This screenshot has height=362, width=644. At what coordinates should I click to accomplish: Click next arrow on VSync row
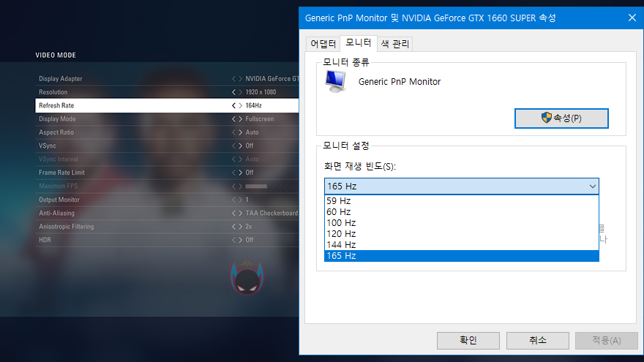click(240, 146)
